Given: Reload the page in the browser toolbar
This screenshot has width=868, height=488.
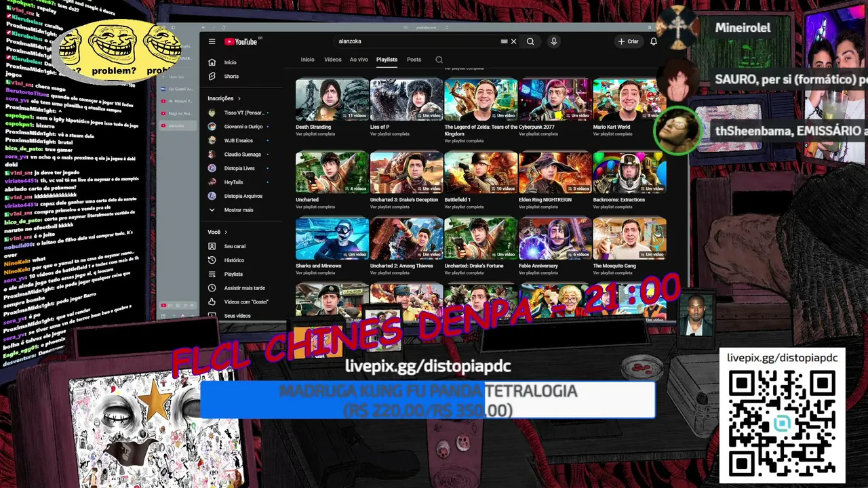Looking at the screenshot, I should (x=223, y=28).
